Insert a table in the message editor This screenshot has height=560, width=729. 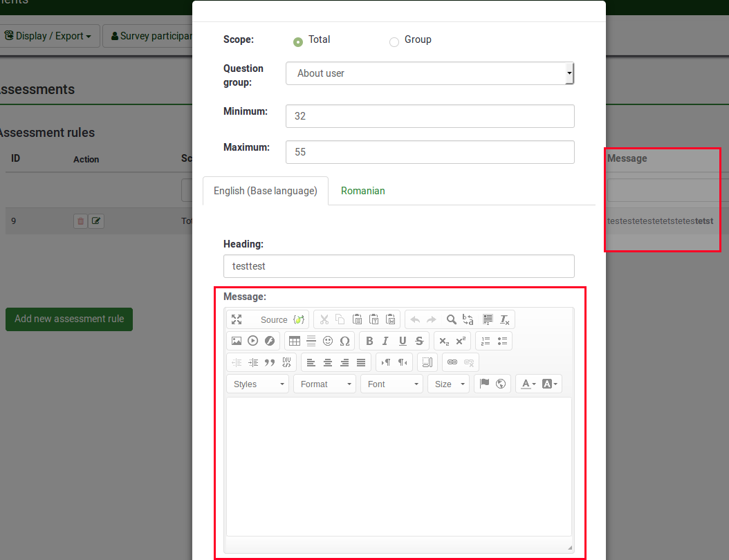point(295,341)
